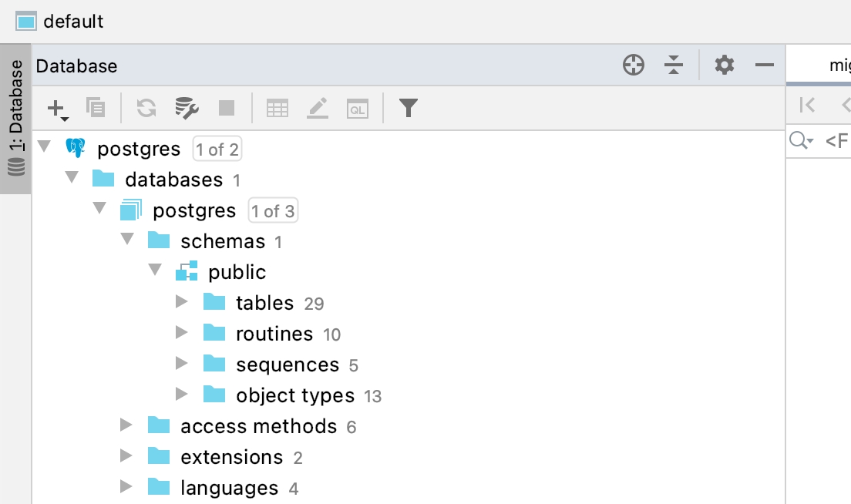851x504 pixels.
Task: Open the query console QL icon
Action: 357,109
